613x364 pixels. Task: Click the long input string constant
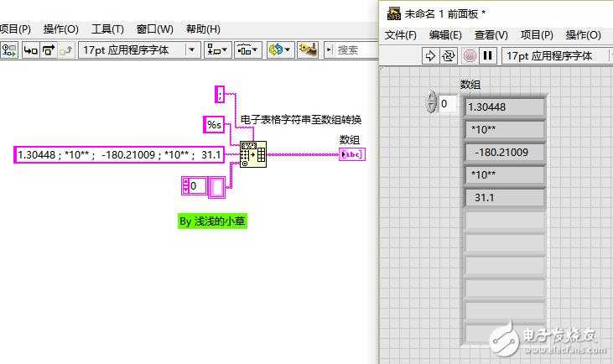click(x=119, y=155)
